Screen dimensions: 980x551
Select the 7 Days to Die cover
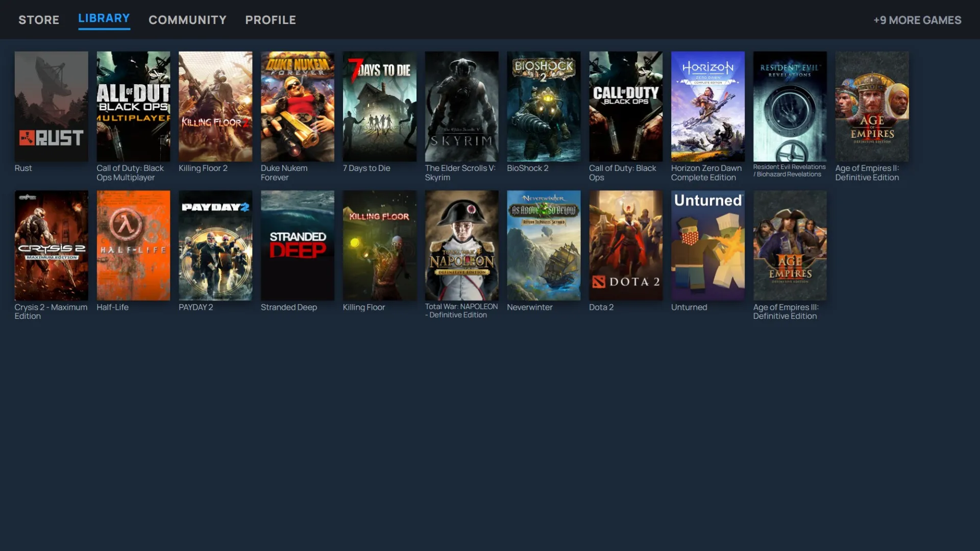[380, 106]
